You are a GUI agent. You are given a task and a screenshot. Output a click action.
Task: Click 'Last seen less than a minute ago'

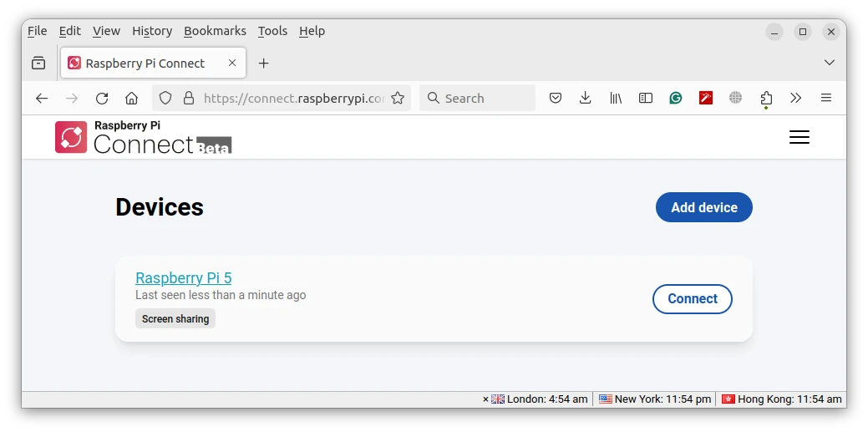(x=221, y=295)
